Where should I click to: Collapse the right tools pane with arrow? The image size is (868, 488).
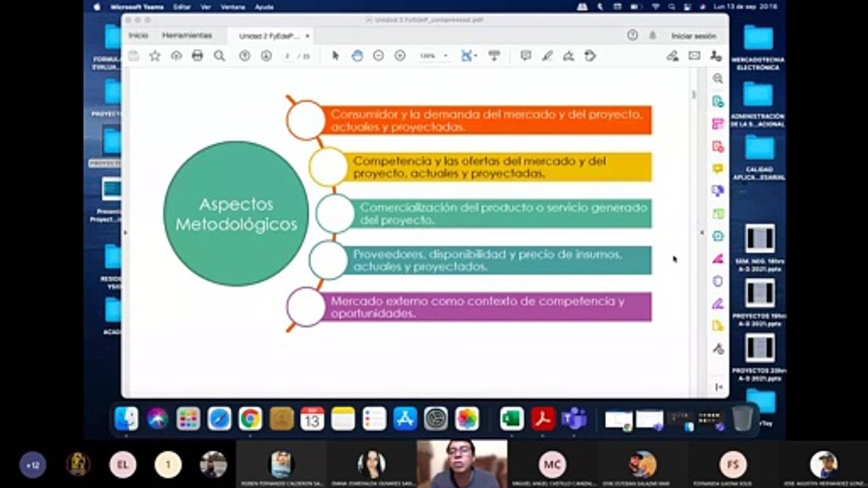pyautogui.click(x=719, y=387)
